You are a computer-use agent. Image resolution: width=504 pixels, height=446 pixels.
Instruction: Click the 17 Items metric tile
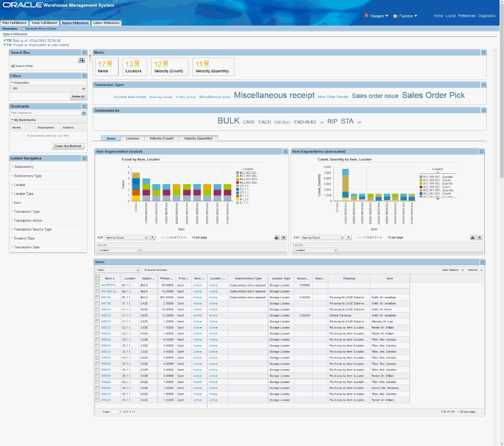107,66
